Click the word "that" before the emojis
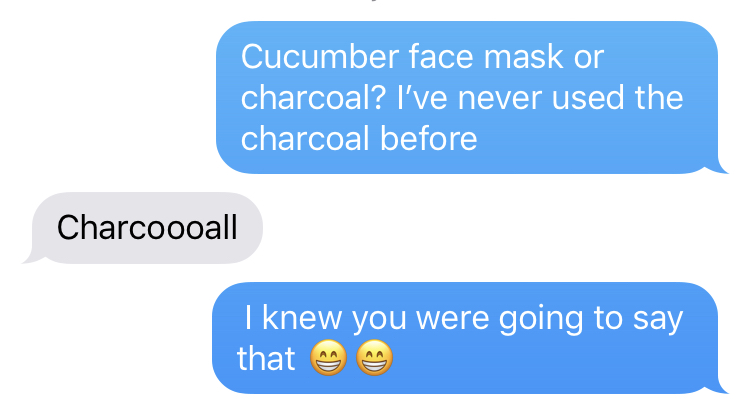The height and width of the screenshot is (417, 750). click(266, 359)
